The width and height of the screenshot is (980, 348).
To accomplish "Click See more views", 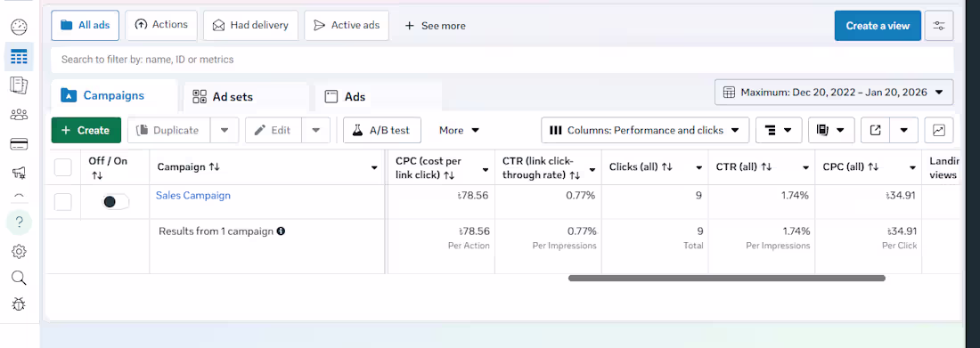I will 436,26.
